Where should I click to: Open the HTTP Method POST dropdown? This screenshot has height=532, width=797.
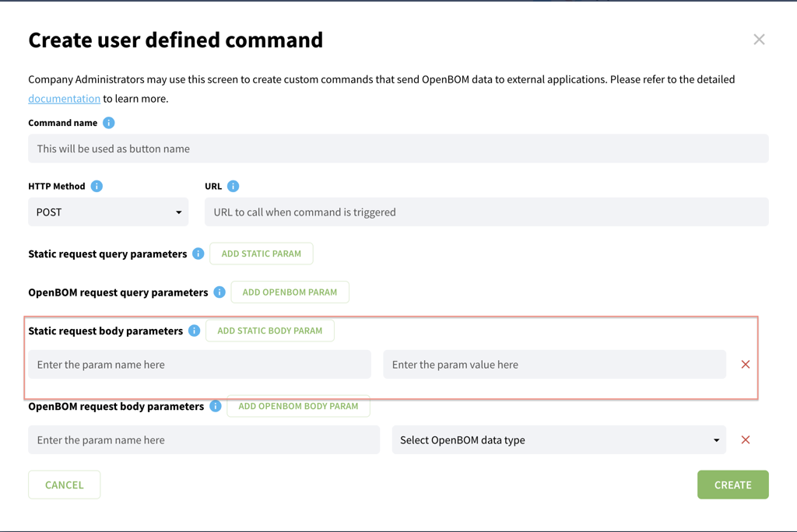click(108, 212)
